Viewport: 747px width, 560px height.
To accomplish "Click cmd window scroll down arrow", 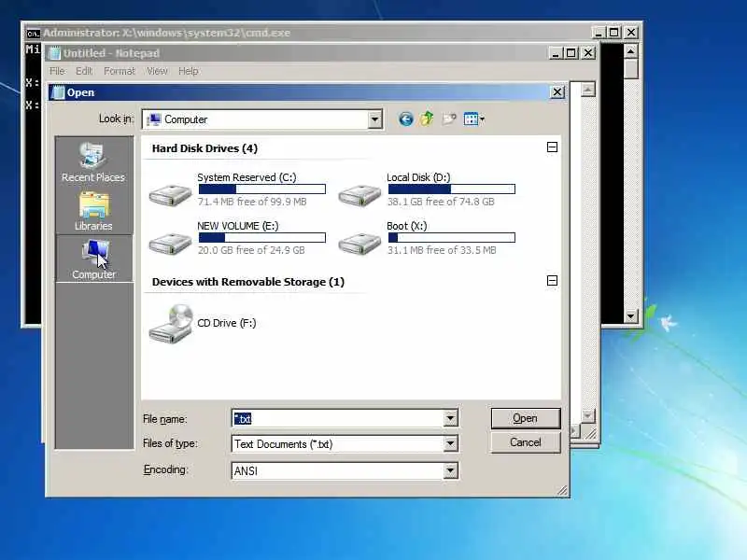I will tap(631, 315).
